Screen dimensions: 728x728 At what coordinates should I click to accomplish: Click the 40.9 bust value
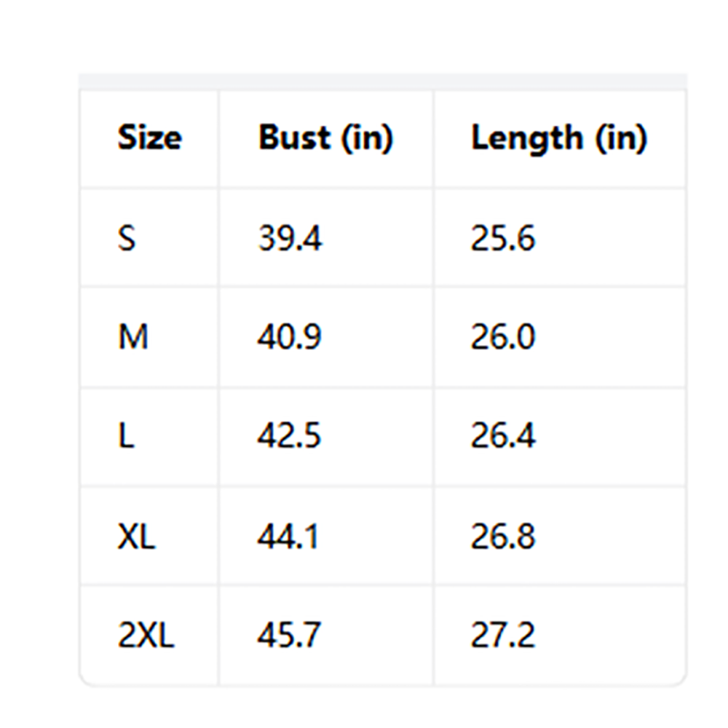pos(289,336)
